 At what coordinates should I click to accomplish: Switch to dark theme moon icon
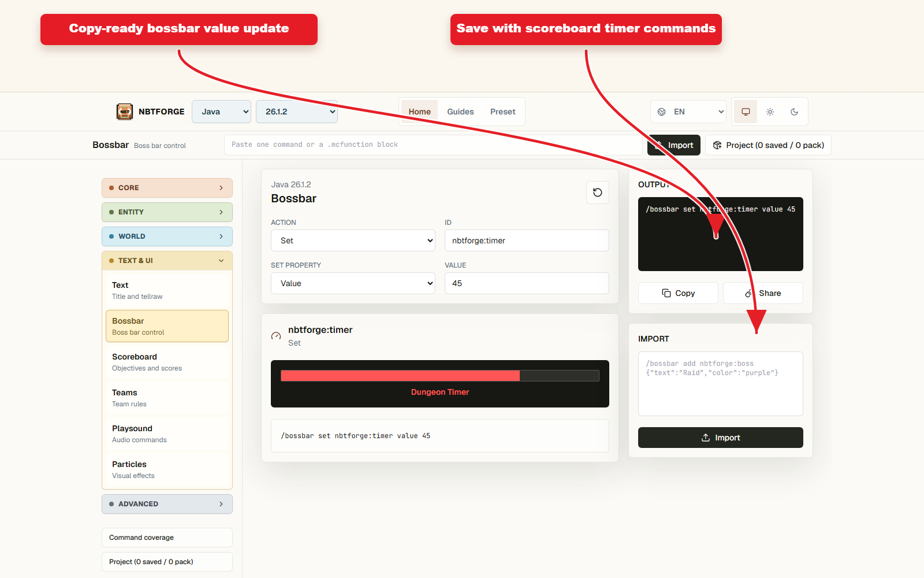pos(794,112)
